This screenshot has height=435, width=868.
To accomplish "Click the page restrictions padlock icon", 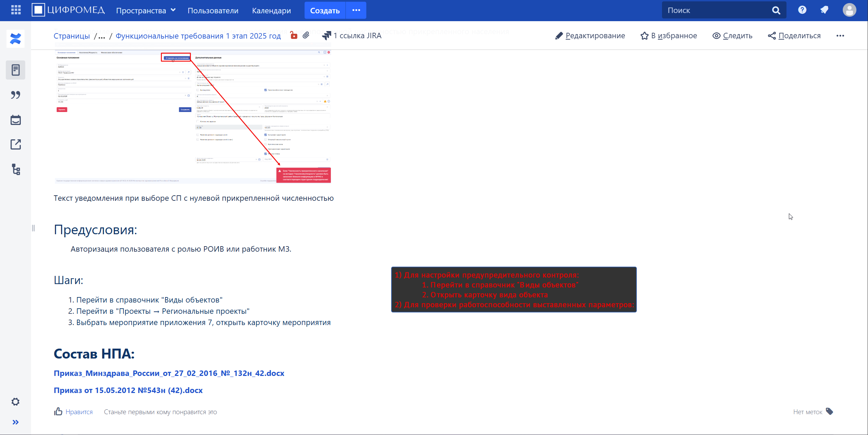I will click(294, 35).
